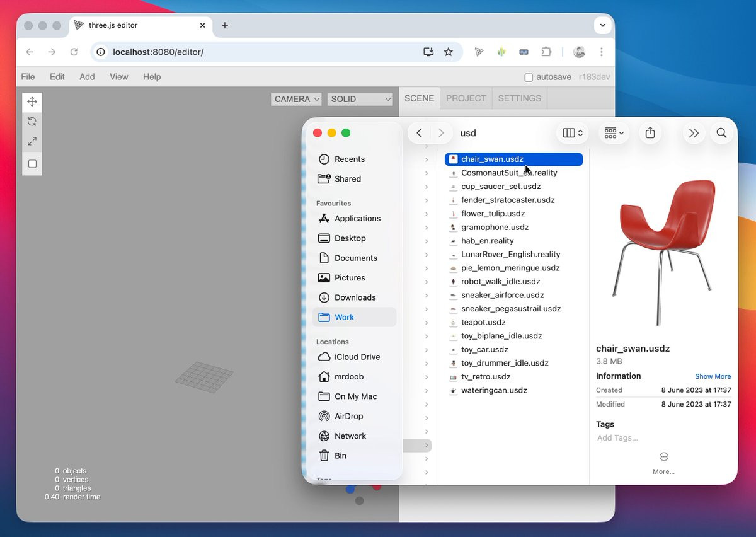Image resolution: width=756 pixels, height=537 pixels.
Task: Open Chrome's three-dot menu
Action: pyautogui.click(x=602, y=52)
